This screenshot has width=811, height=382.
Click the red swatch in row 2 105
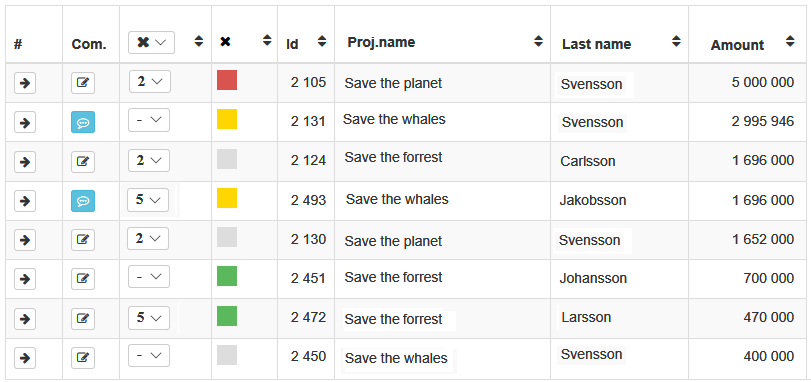227,80
